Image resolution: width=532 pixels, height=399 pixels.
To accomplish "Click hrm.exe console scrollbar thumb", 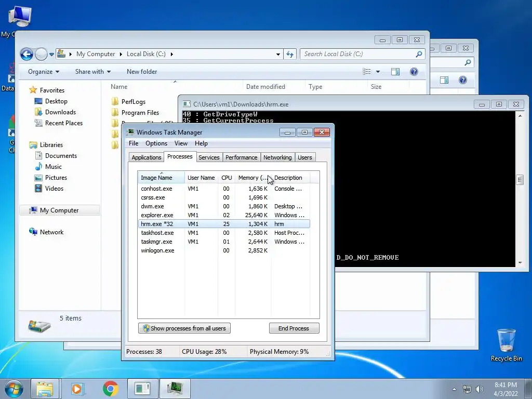I will click(x=520, y=179).
